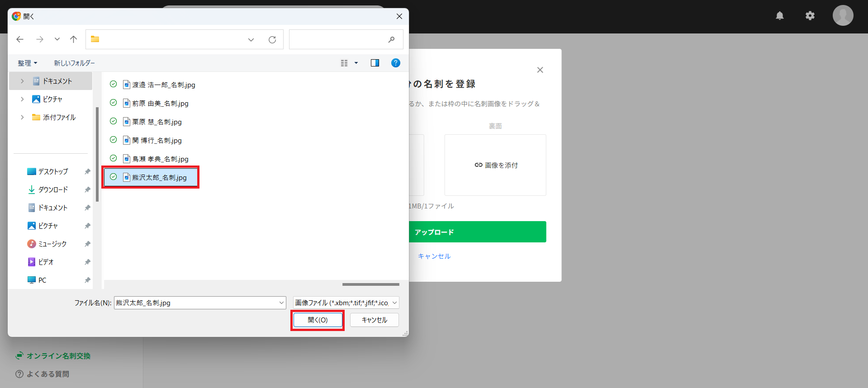
Task: Click the blue キャンセル link in the modal
Action: pyautogui.click(x=434, y=256)
